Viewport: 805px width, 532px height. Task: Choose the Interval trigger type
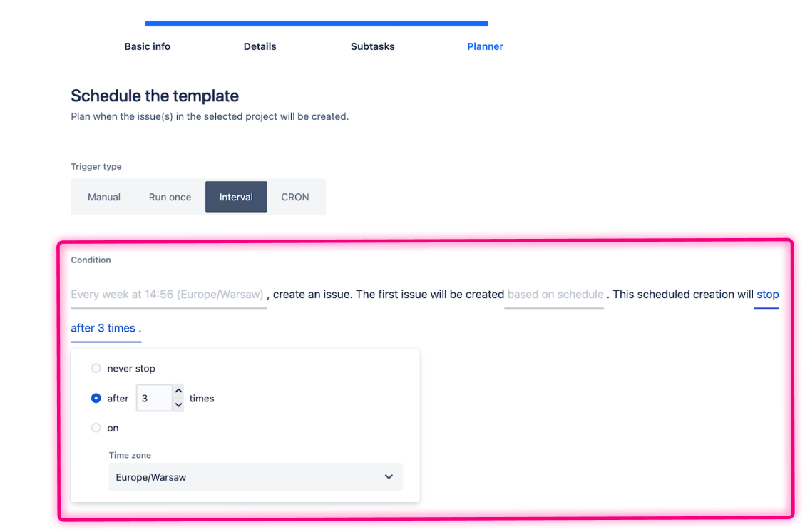[x=236, y=197]
